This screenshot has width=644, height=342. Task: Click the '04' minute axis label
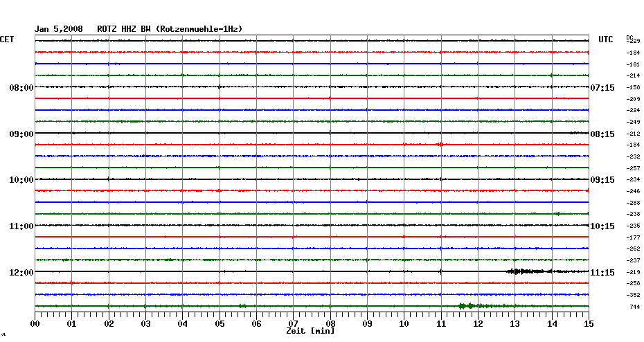183,323
